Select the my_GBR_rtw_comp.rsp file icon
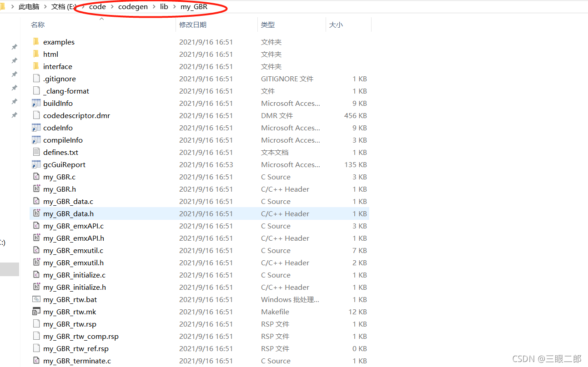Image resolution: width=588 pixels, height=367 pixels. click(36, 336)
